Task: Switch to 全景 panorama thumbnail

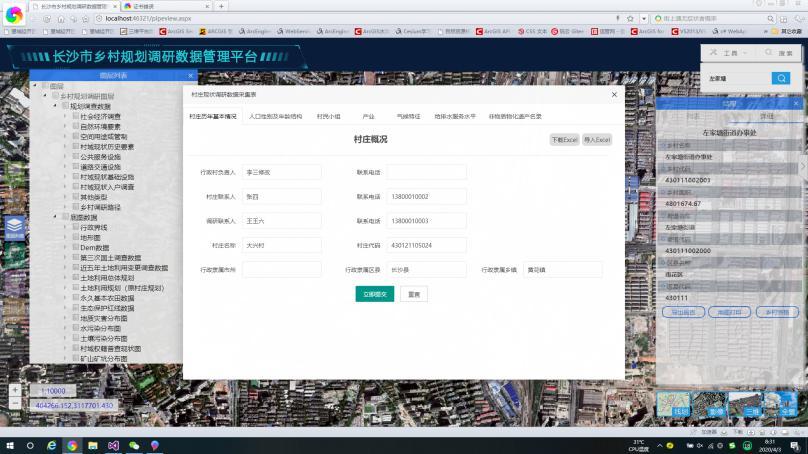Action: [x=780, y=404]
